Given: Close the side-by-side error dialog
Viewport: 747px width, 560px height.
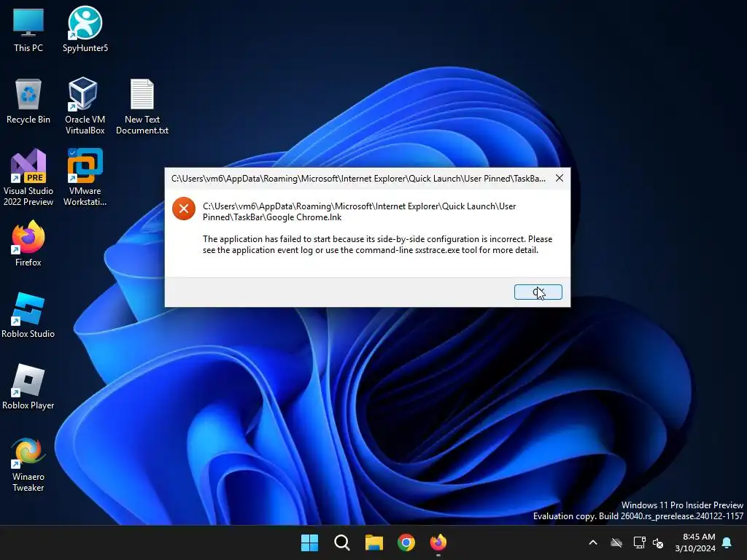Looking at the screenshot, I should pyautogui.click(x=560, y=178).
